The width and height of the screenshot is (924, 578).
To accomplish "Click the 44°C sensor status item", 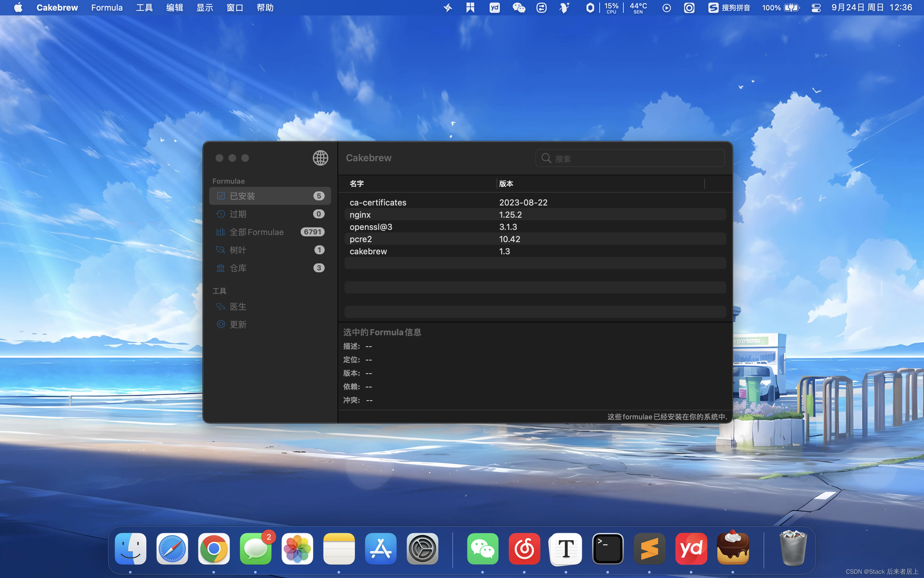I will click(638, 8).
